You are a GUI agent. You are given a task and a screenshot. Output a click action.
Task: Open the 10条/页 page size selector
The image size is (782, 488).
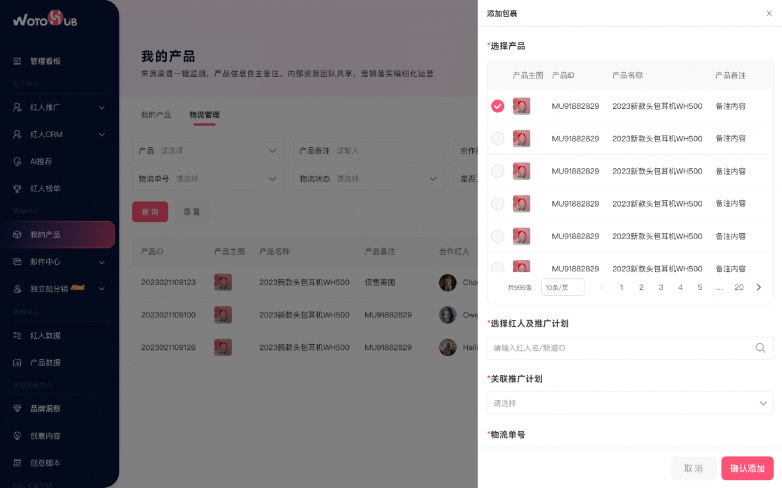point(563,287)
